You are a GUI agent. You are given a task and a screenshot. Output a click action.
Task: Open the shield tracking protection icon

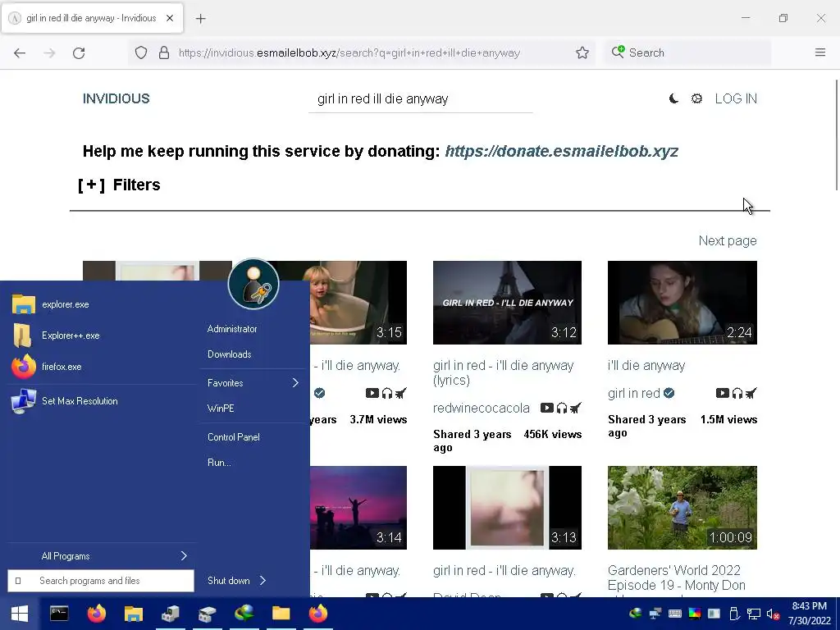(141, 52)
